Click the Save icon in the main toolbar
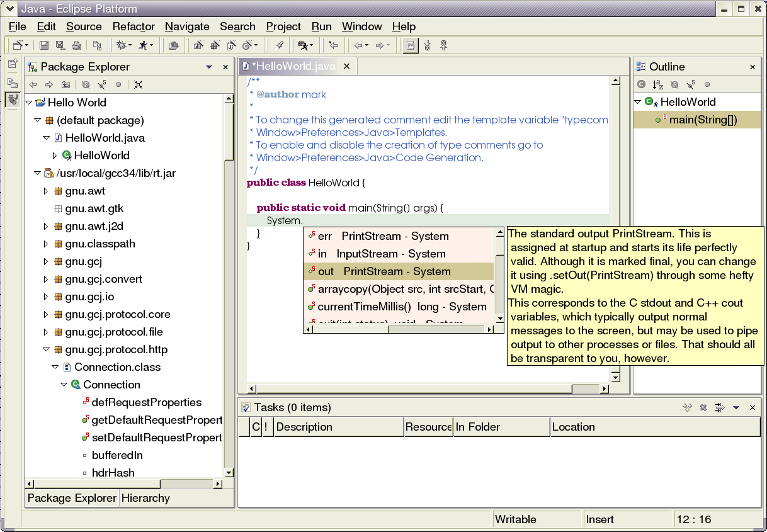This screenshot has width=767, height=532. click(44, 45)
